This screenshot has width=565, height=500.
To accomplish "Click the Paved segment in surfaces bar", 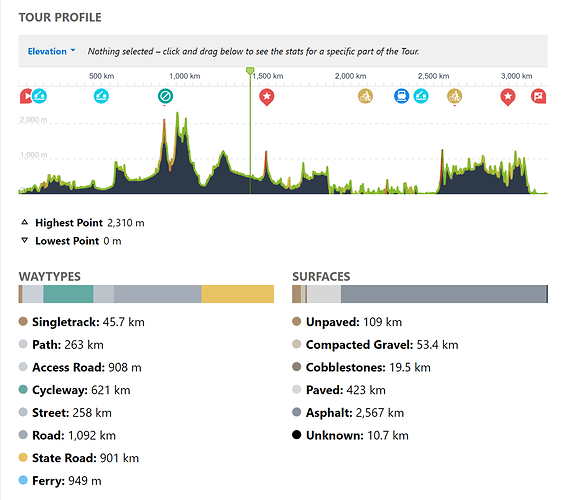I will click(x=324, y=294).
